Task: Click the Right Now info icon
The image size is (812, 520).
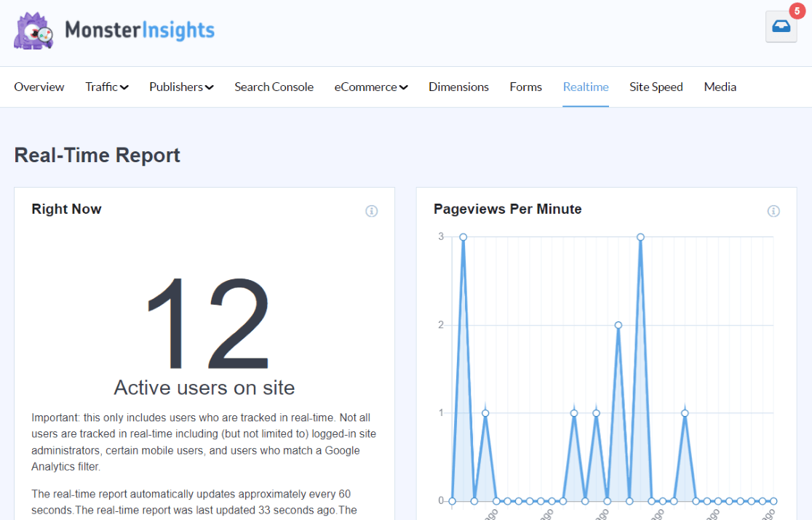Action: click(371, 211)
